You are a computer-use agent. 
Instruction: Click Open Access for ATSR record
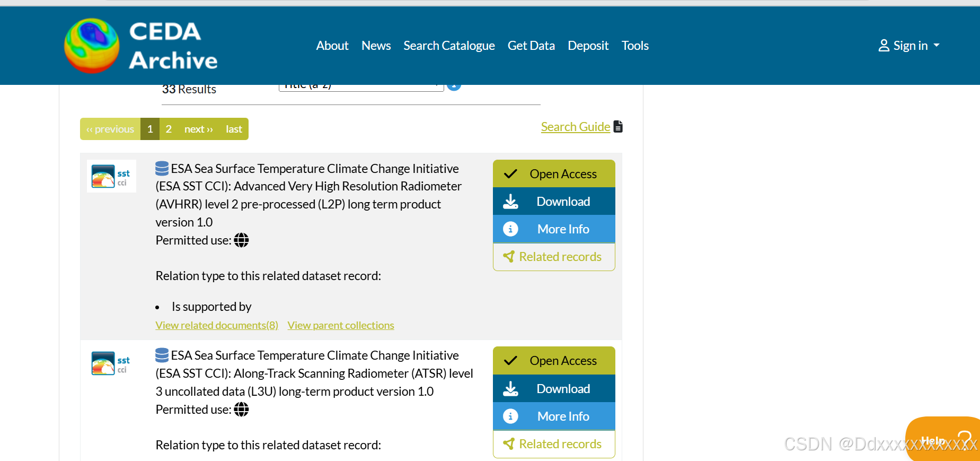click(554, 360)
